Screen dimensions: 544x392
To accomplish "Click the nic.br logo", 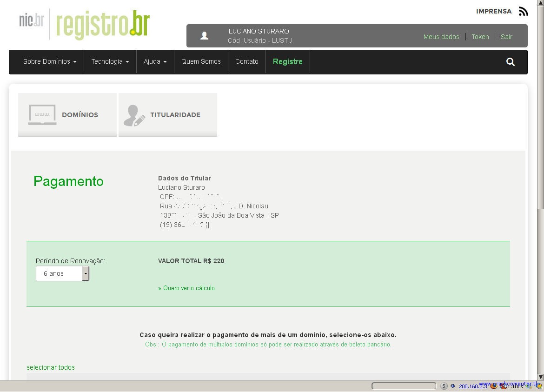I will coord(32,21).
